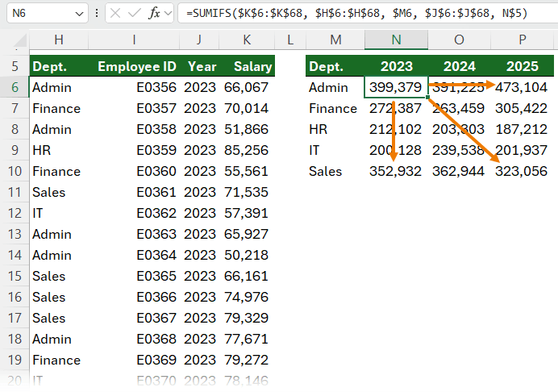Click the Name Box showing N6

[48, 14]
